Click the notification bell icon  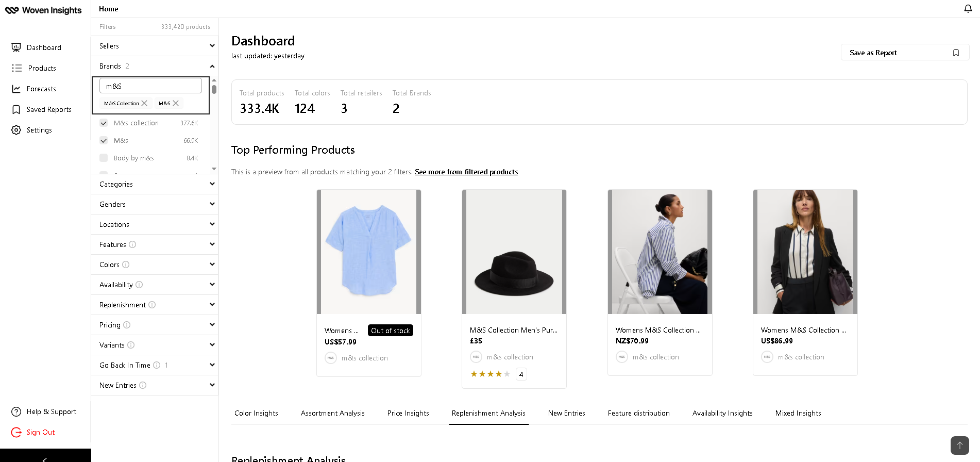tap(968, 9)
